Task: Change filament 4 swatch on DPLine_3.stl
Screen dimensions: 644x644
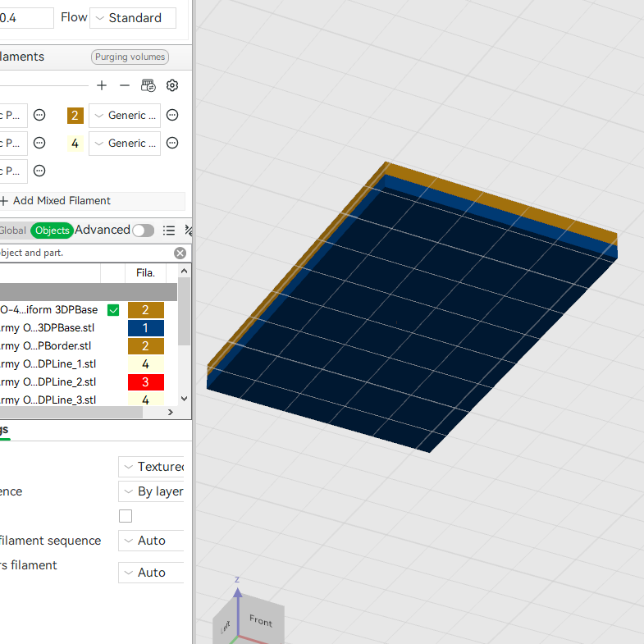Action: 146,400
